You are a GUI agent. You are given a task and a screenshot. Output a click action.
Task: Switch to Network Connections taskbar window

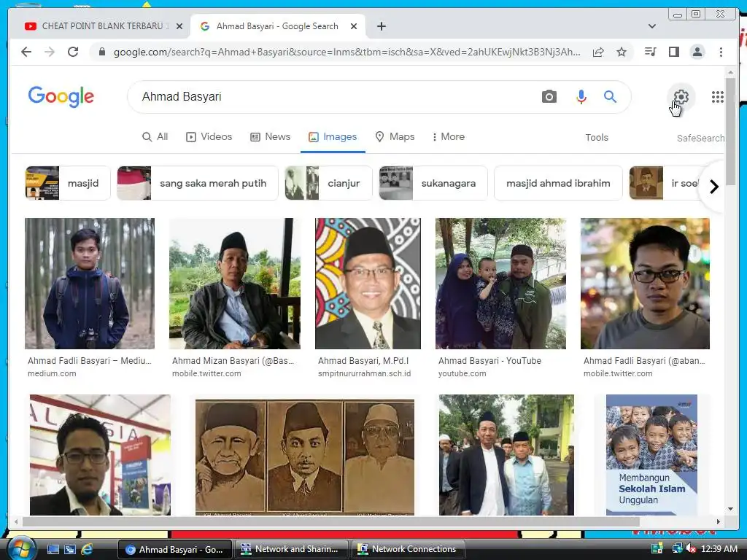(x=409, y=549)
